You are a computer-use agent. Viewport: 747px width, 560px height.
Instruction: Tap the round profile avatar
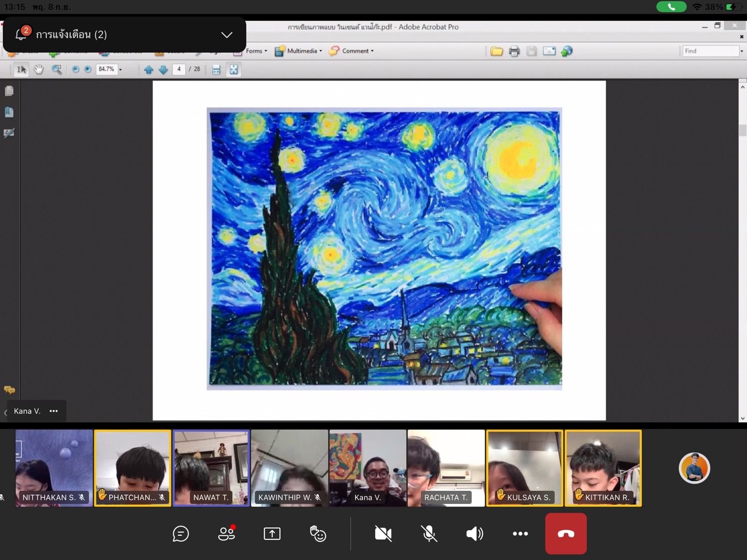point(694,468)
